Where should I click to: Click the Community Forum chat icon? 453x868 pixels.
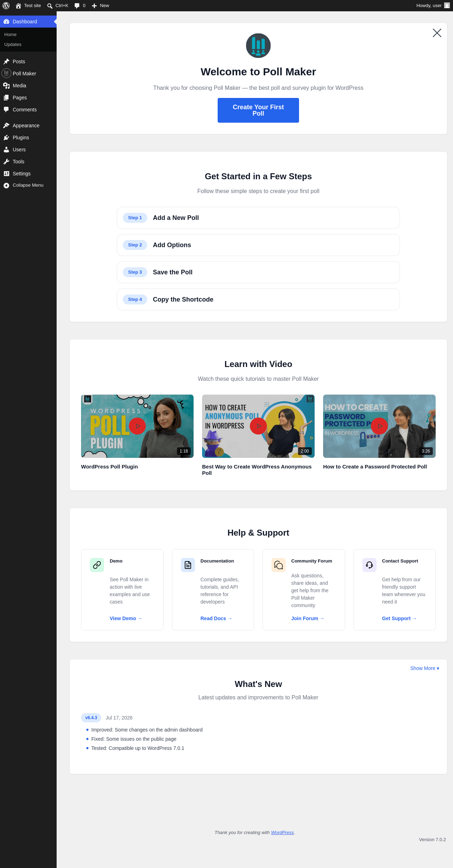[x=279, y=565]
